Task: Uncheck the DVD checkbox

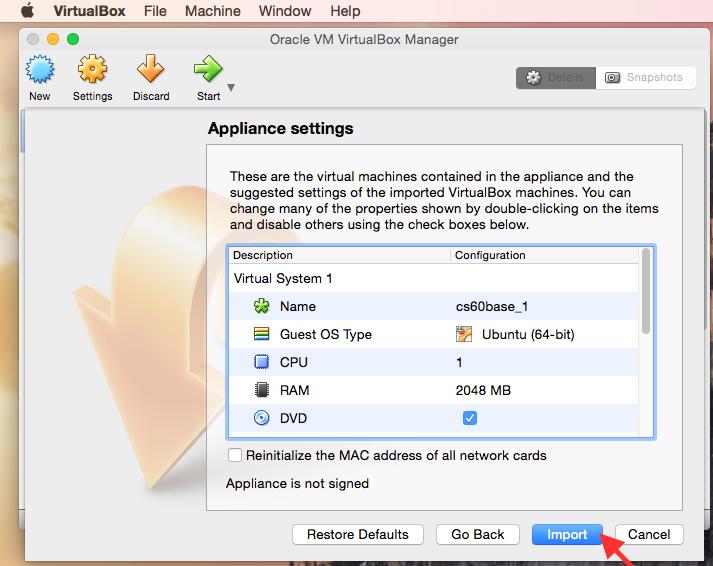Action: tap(470, 418)
